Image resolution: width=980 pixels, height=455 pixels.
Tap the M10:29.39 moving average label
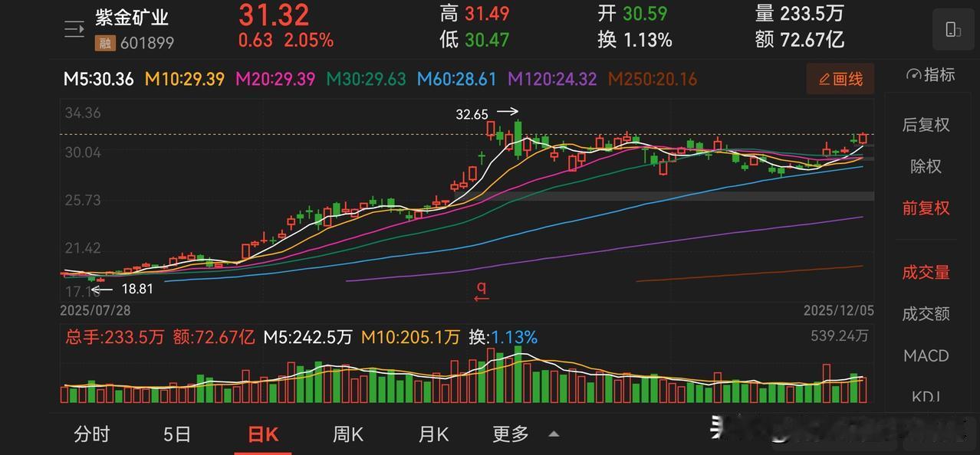(x=184, y=79)
